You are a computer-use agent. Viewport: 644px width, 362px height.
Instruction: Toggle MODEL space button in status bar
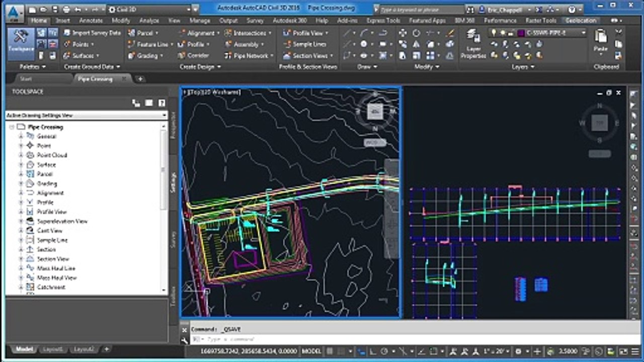click(x=311, y=351)
